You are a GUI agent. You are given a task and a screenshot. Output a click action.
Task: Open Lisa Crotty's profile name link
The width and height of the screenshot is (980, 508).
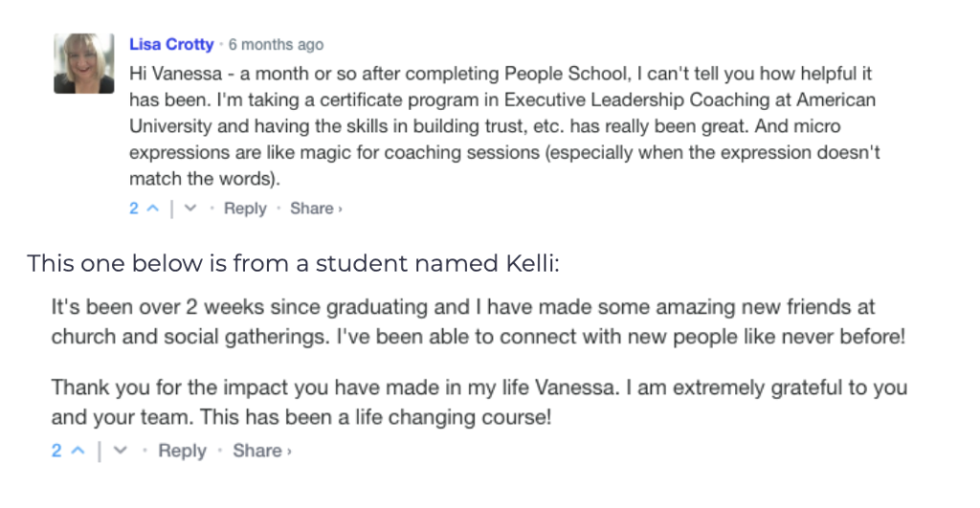point(171,45)
